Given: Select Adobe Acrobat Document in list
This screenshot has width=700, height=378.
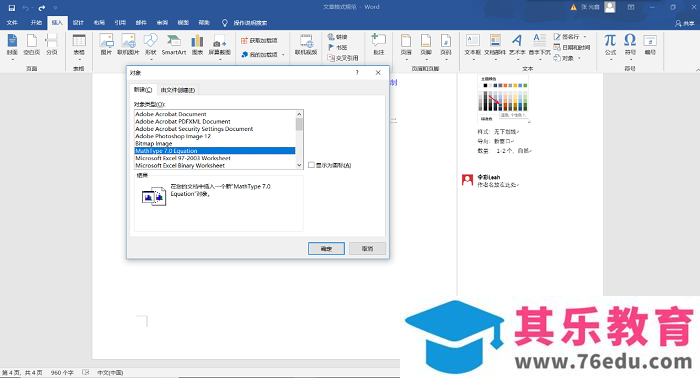Looking at the screenshot, I should coord(215,114).
